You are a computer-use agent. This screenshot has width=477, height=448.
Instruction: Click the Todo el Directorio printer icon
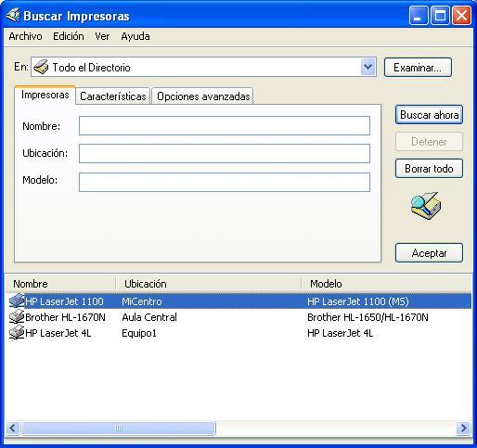tap(41, 67)
